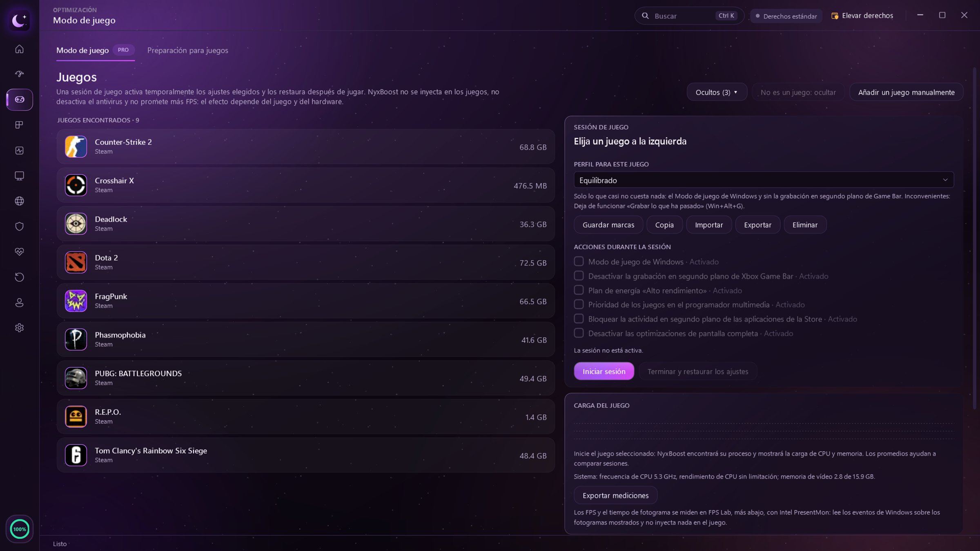980x551 pixels.
Task: Open the heartbeat health sidebar icon
Action: [x=19, y=251]
